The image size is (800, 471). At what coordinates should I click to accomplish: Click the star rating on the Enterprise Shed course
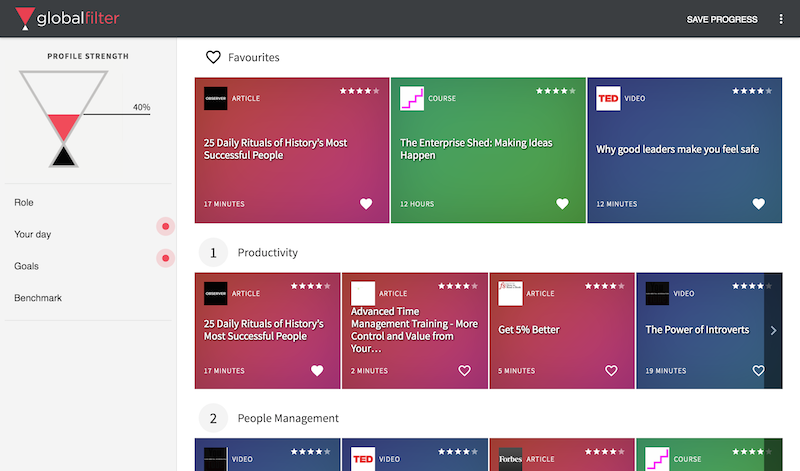555,91
